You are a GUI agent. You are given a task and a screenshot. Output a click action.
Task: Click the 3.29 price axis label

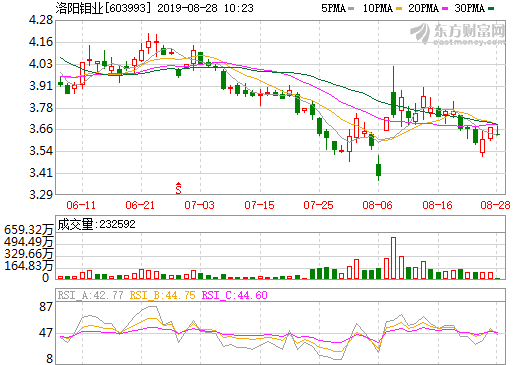(41, 195)
